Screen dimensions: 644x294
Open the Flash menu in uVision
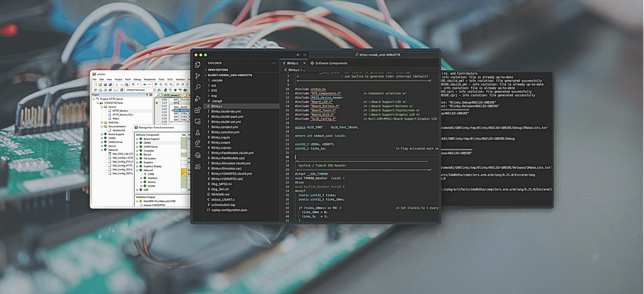(128, 79)
